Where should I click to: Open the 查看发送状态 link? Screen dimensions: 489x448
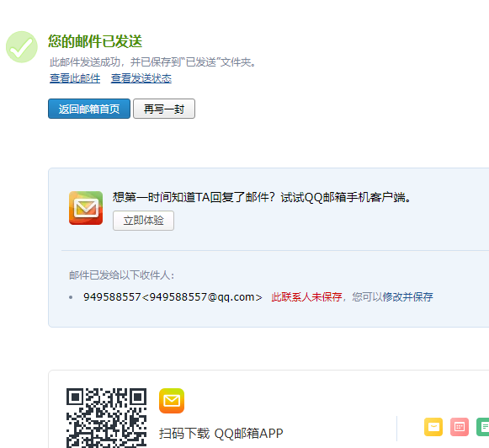pyautogui.click(x=141, y=78)
